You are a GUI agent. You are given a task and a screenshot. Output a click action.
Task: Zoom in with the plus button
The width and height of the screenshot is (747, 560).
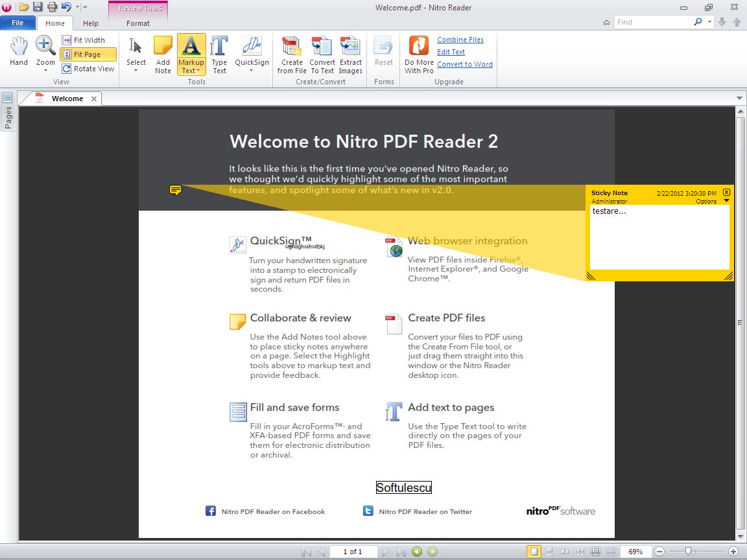coord(733,552)
